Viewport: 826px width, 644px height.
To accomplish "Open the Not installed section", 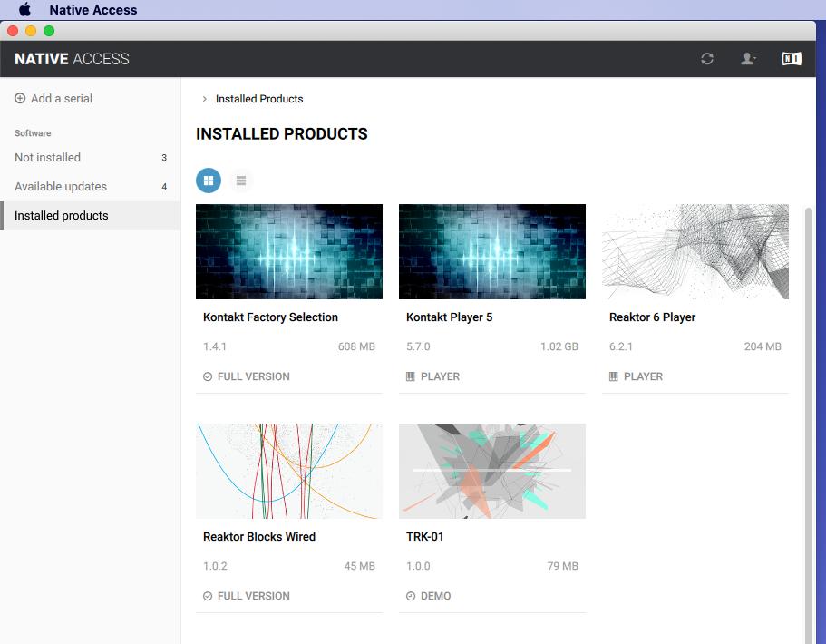I will pos(91,158).
